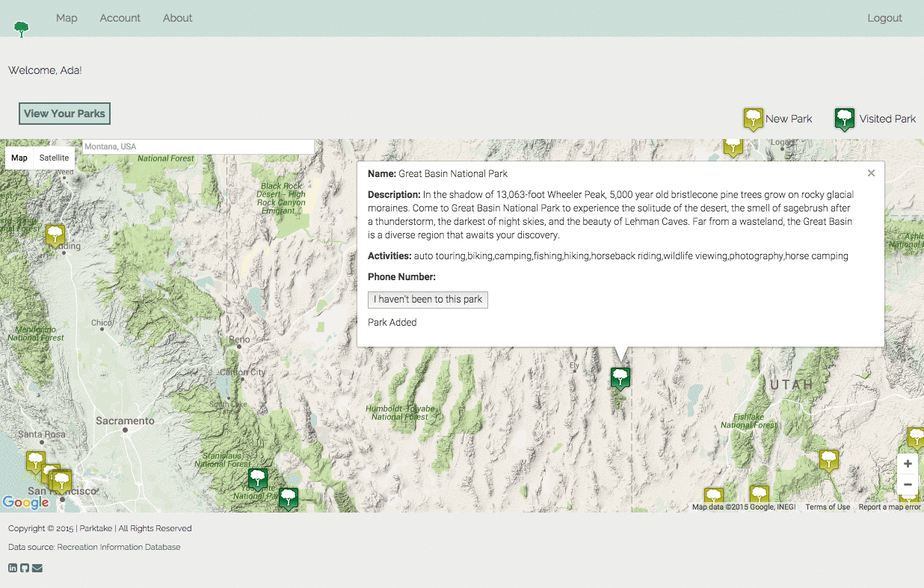Open the Map navigation item
Image resolution: width=924 pixels, height=588 pixels.
pyautogui.click(x=67, y=18)
